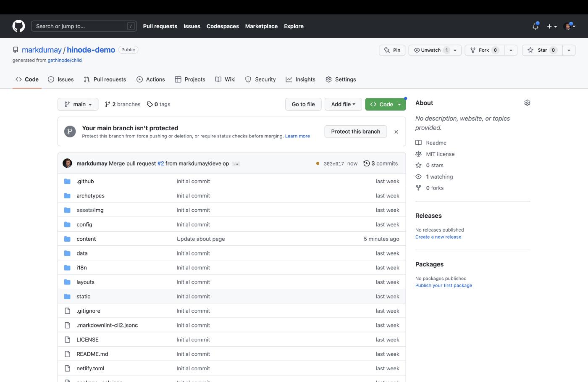Click the netlify.toml file icon
The width and height of the screenshot is (588, 382).
[67, 368]
